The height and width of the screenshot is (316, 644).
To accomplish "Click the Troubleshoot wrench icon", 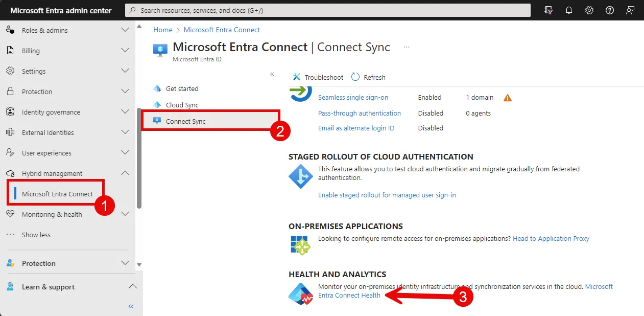I will (297, 77).
